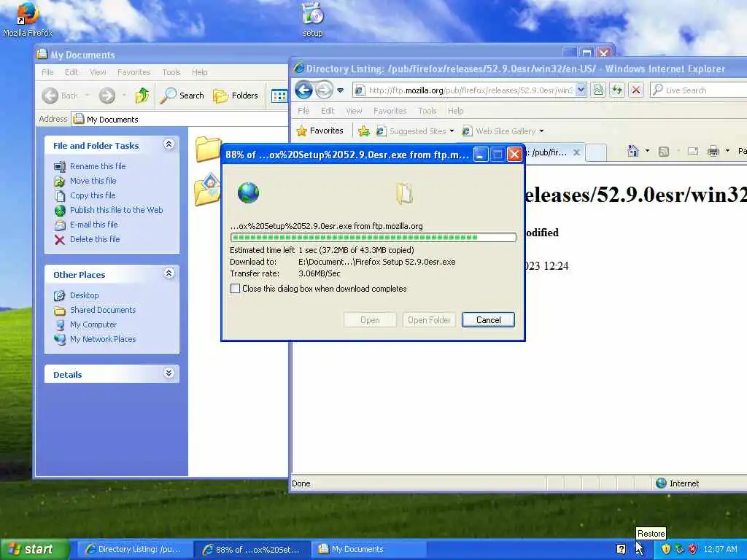747x560 pixels.
Task: Open Help menu in My Documents window
Action: 200,72
